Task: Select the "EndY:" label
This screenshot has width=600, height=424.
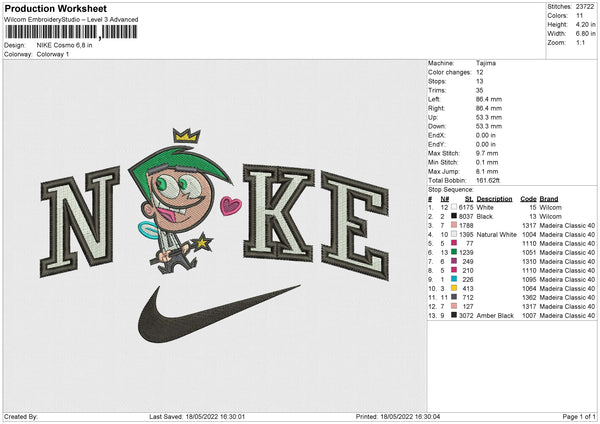Action: [437, 144]
